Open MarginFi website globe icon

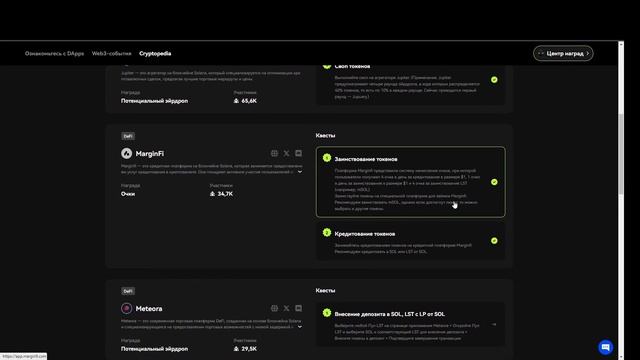[x=274, y=153]
